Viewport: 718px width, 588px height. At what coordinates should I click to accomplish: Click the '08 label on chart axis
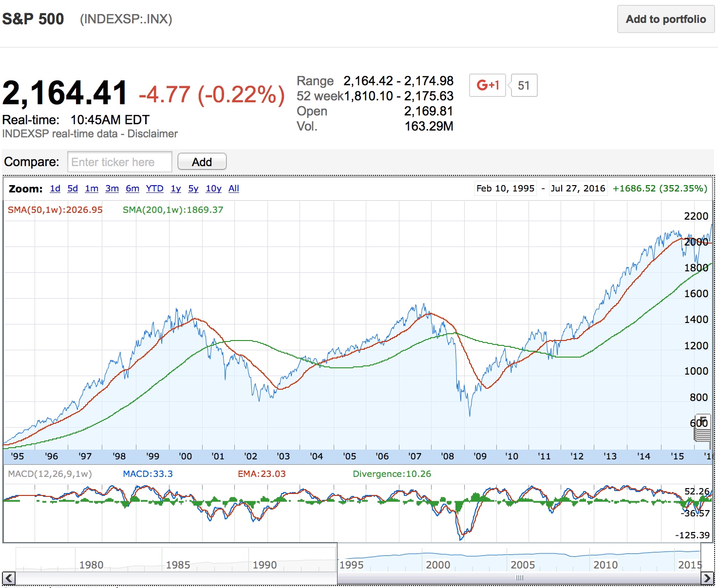447,456
